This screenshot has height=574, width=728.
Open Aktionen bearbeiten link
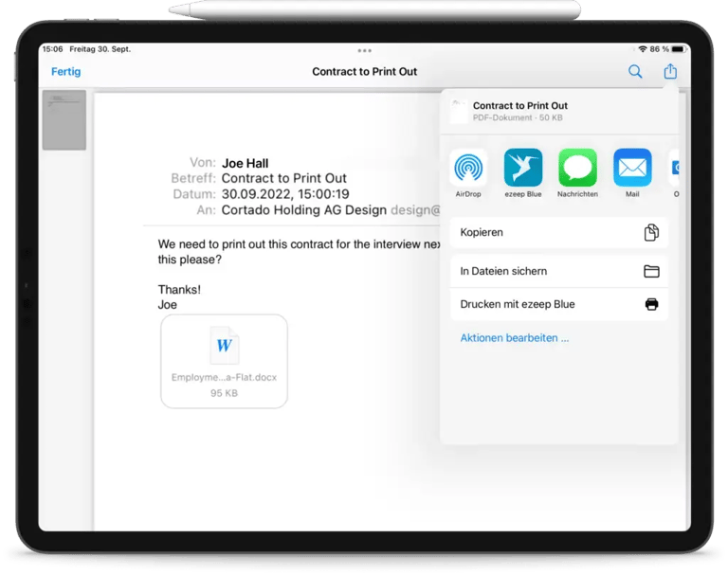point(515,338)
